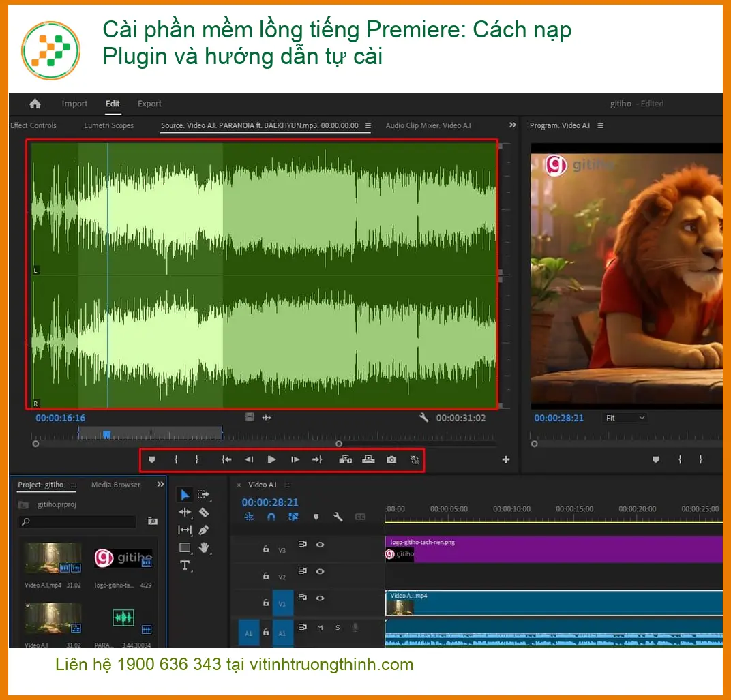Select the Slip tool
Screen dimensions: 731x700
[185, 530]
